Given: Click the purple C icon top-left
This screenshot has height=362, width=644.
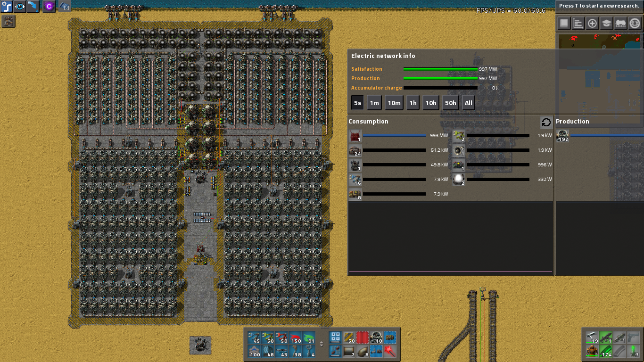Looking at the screenshot, I should (49, 7).
